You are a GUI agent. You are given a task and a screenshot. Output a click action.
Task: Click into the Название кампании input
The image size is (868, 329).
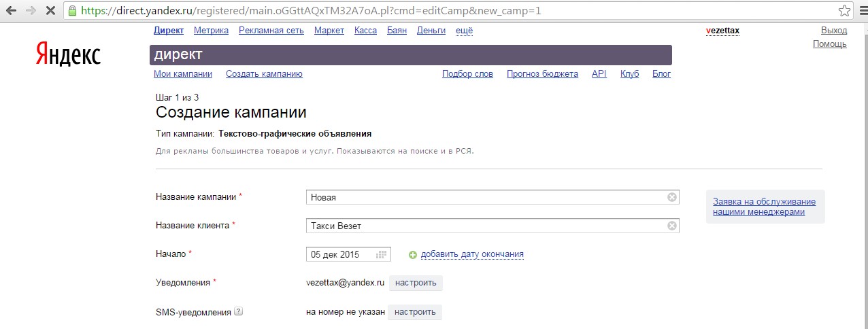click(x=493, y=197)
